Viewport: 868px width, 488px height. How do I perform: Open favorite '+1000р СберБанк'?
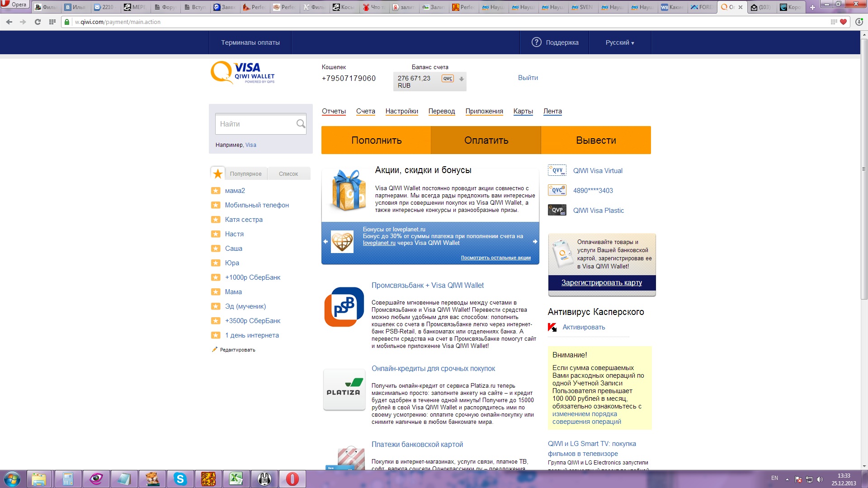253,277
